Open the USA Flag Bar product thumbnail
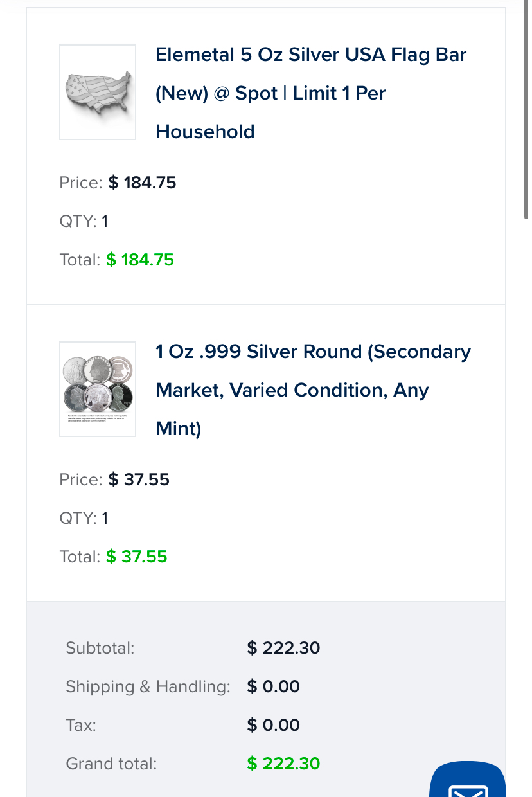This screenshot has width=532, height=797. pos(98,92)
